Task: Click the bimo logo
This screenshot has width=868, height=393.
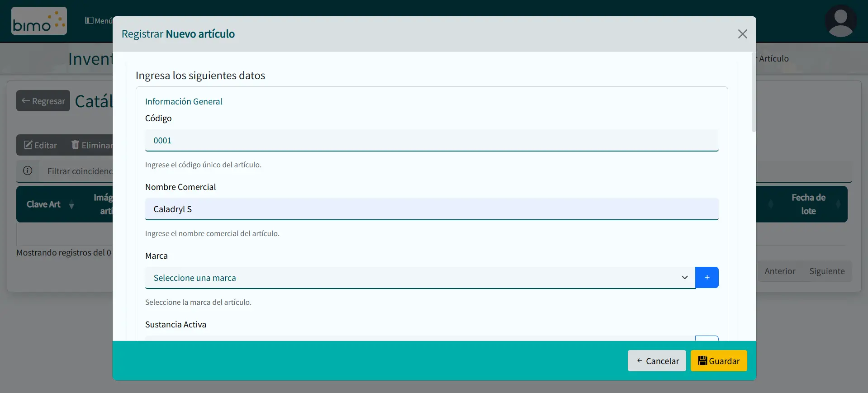Action: click(39, 21)
